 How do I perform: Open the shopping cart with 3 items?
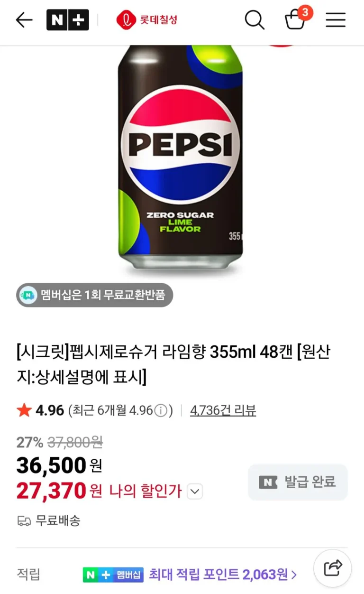(295, 21)
